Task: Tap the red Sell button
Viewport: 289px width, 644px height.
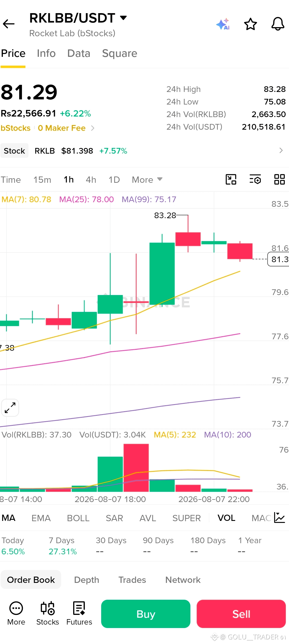Action: [x=241, y=614]
